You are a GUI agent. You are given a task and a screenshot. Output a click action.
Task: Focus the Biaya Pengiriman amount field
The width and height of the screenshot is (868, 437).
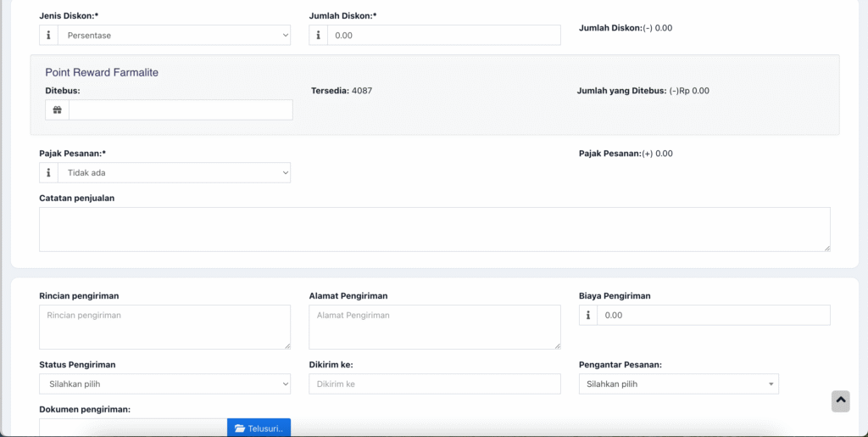click(x=713, y=316)
